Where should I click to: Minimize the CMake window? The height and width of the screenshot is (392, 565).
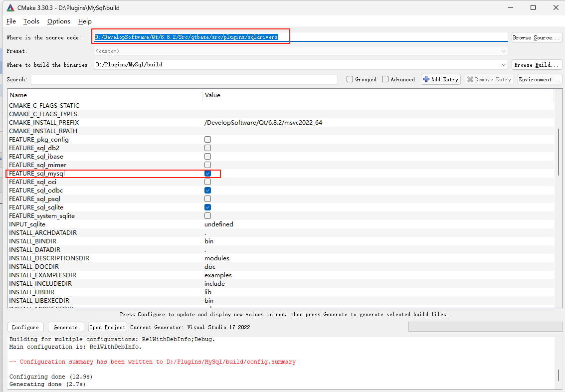(x=511, y=7)
